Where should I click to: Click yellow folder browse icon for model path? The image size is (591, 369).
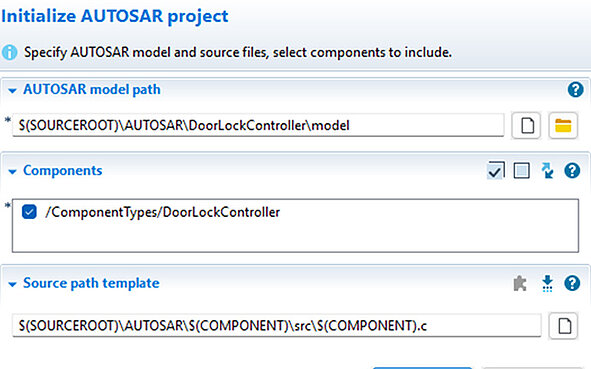(563, 126)
